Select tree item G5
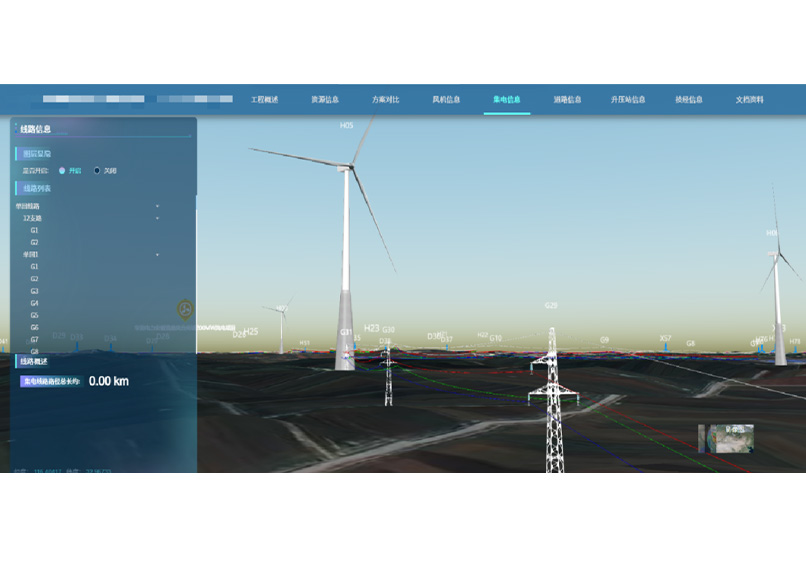This screenshot has width=806, height=564. [34, 315]
